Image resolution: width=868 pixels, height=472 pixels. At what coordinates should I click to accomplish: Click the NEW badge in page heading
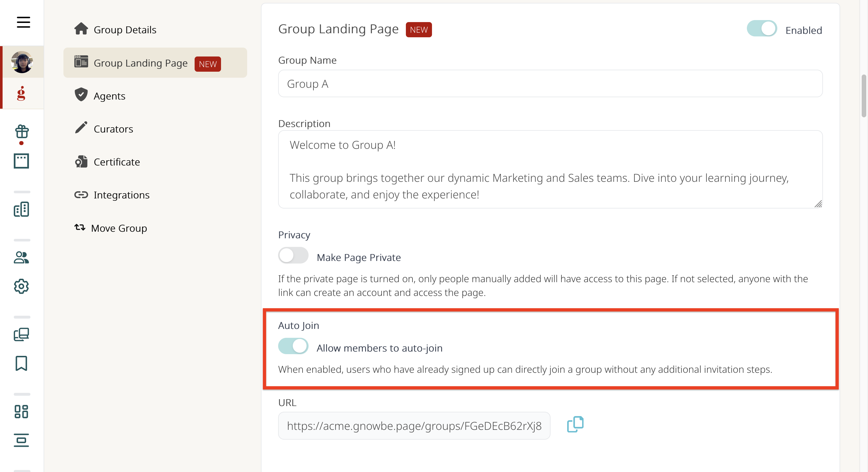(x=418, y=30)
